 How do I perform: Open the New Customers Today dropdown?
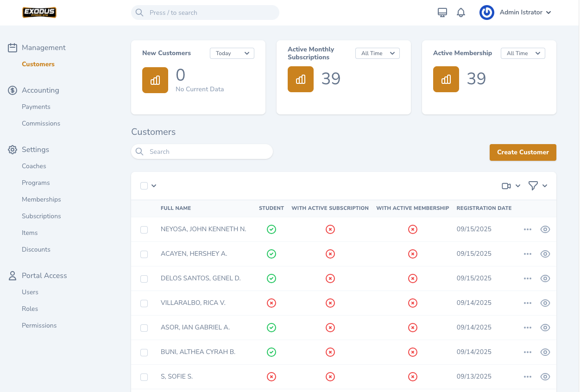pyautogui.click(x=232, y=53)
